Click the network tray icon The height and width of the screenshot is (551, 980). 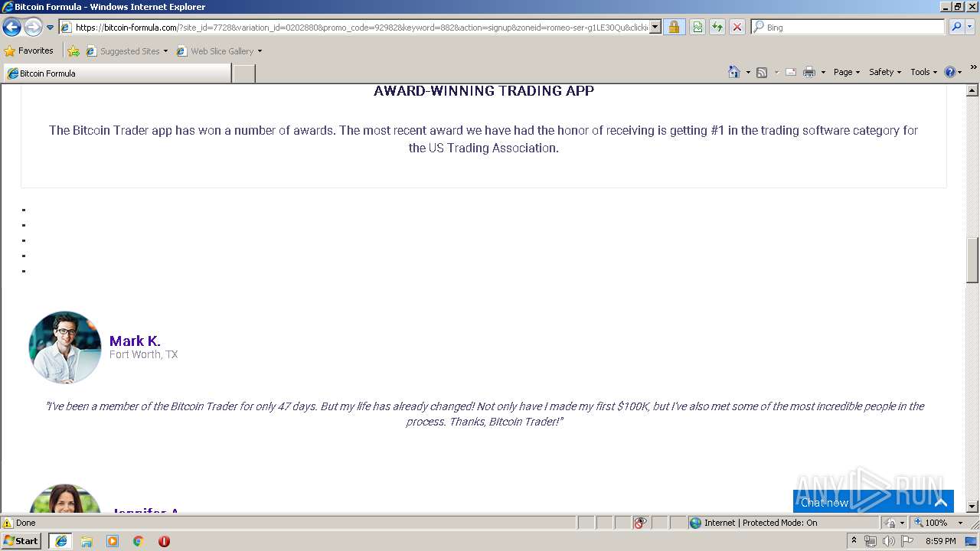pos(871,541)
